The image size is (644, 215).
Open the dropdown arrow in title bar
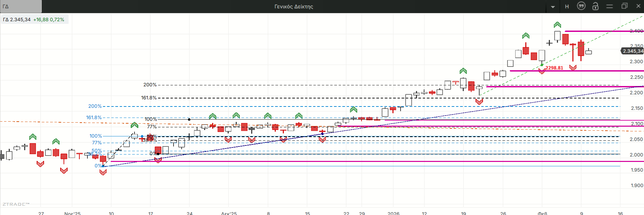coord(553,7)
